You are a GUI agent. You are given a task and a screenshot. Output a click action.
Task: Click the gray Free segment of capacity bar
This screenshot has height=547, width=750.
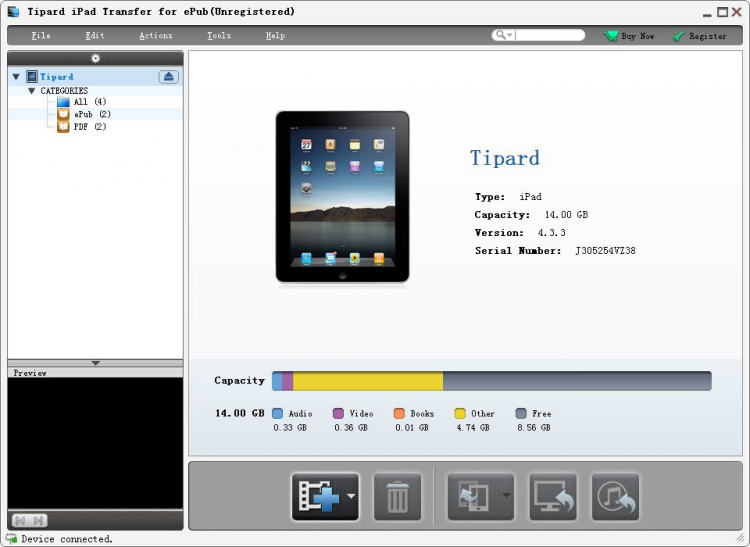point(577,381)
